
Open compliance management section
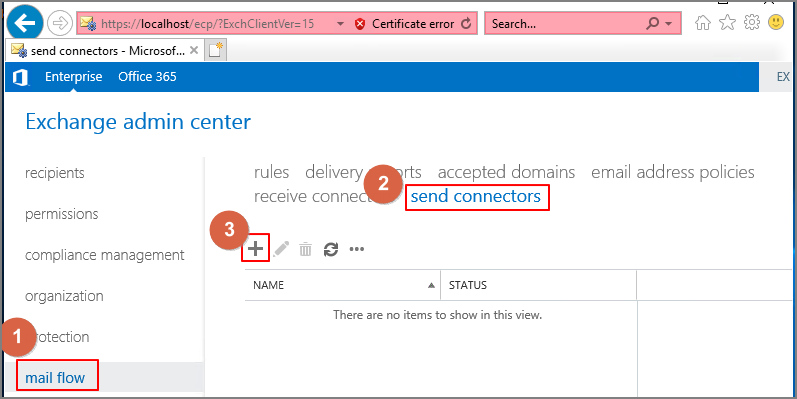(105, 255)
